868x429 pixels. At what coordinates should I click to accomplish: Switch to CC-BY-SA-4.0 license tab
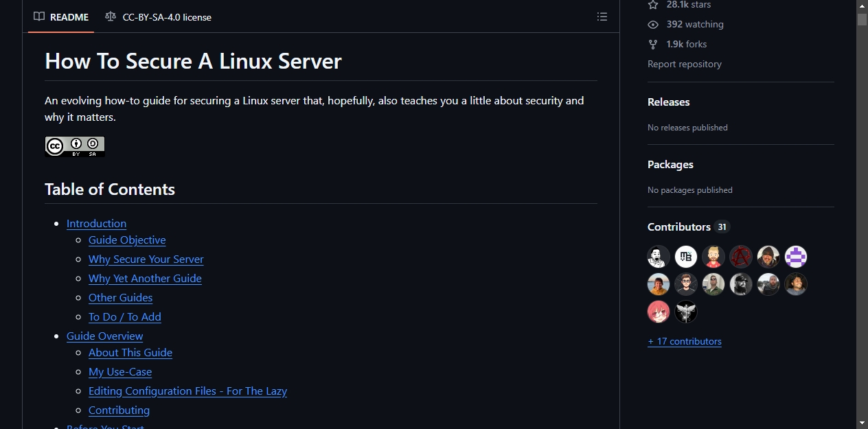(158, 17)
